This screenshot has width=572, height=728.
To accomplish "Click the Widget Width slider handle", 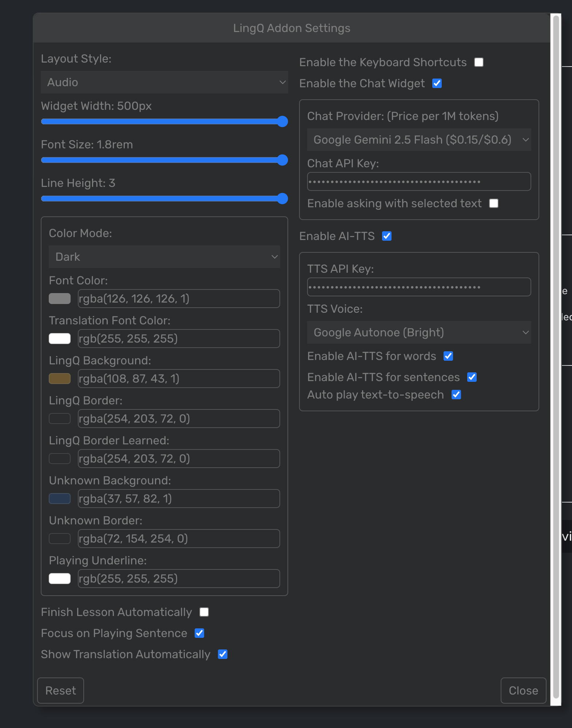I will [282, 121].
